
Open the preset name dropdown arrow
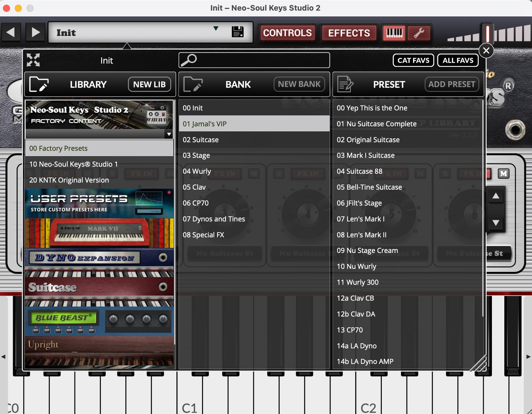click(x=216, y=28)
